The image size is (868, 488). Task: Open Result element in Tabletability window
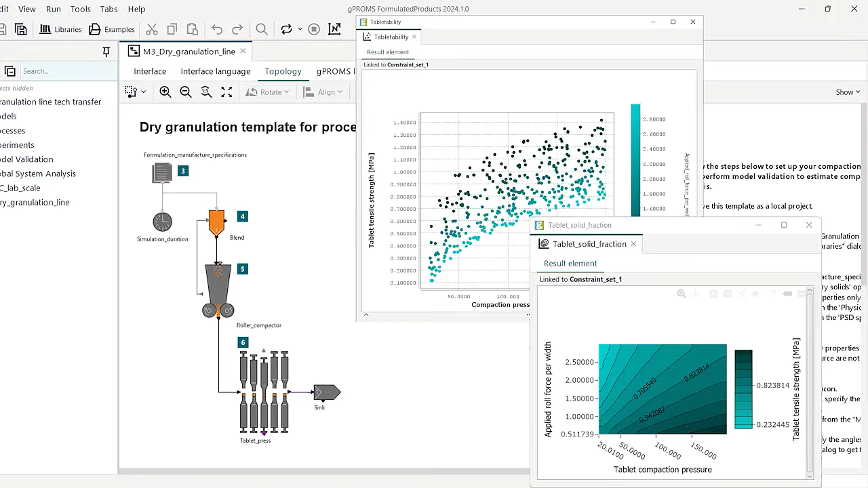(388, 52)
